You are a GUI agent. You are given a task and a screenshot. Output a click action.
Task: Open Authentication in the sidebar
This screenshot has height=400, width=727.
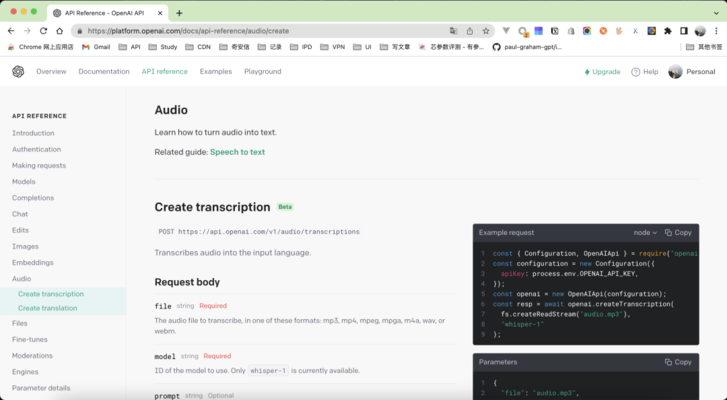tap(37, 149)
